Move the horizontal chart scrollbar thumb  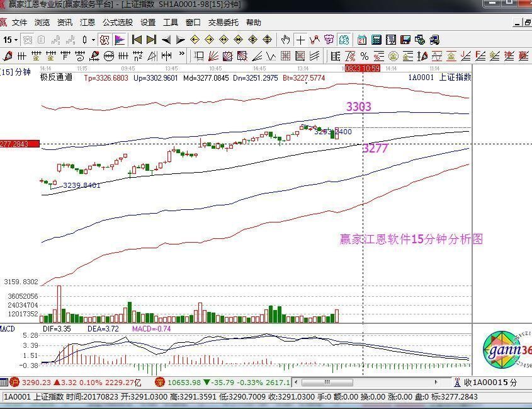[327, 383]
